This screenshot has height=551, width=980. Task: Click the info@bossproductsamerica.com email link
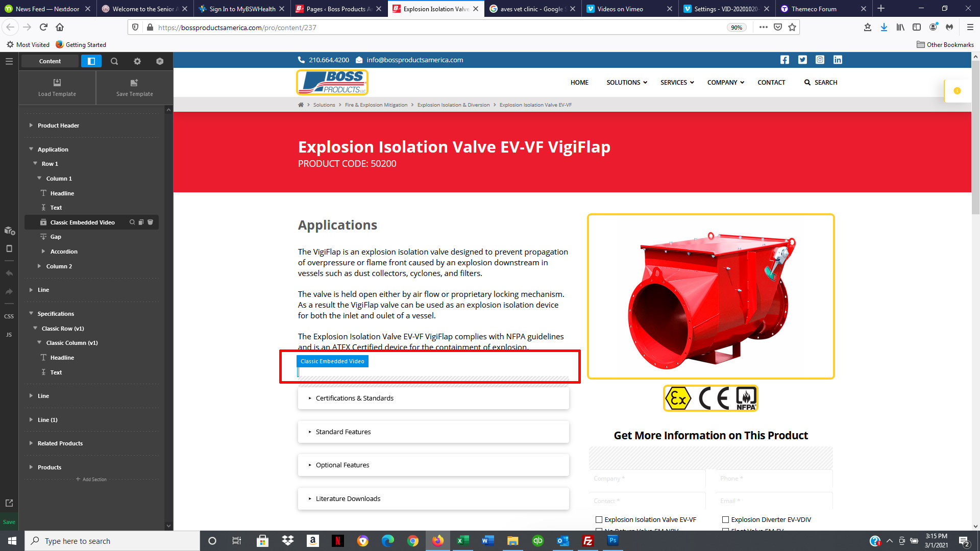(414, 60)
